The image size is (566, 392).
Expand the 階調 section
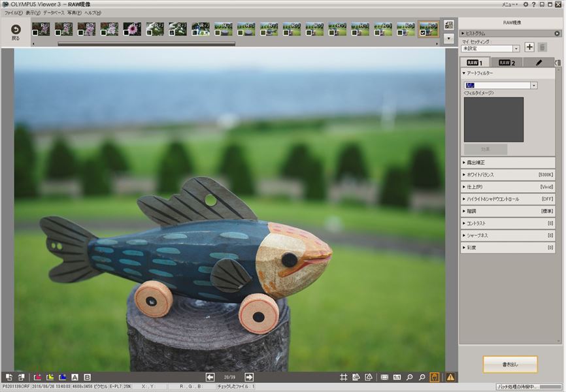coord(508,211)
